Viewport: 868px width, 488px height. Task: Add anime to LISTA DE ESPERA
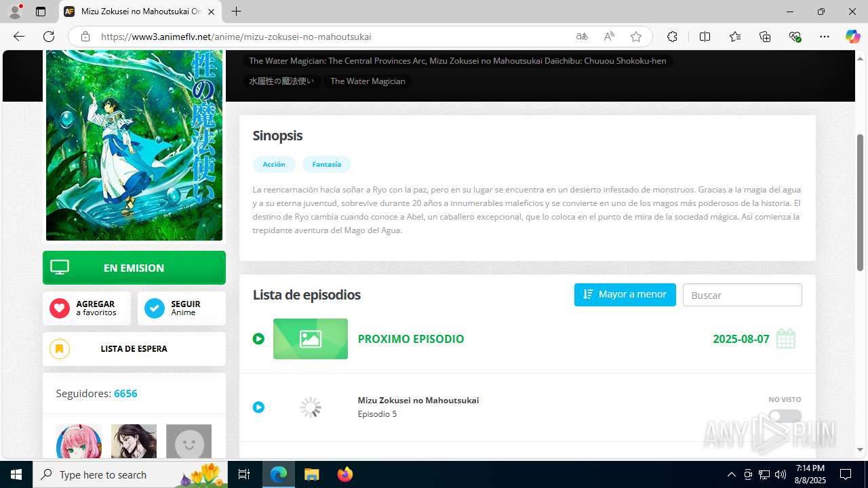pyautogui.click(x=134, y=349)
